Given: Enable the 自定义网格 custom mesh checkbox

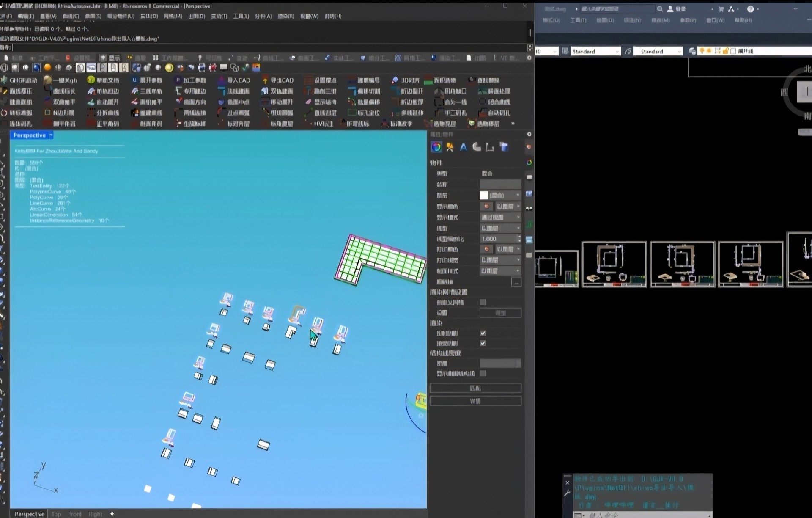Looking at the screenshot, I should pos(483,302).
